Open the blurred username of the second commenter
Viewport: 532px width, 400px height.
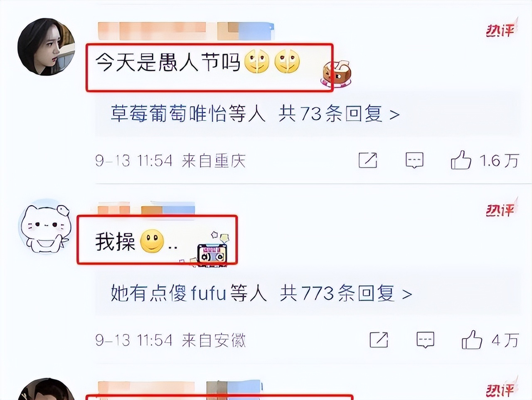click(x=146, y=209)
